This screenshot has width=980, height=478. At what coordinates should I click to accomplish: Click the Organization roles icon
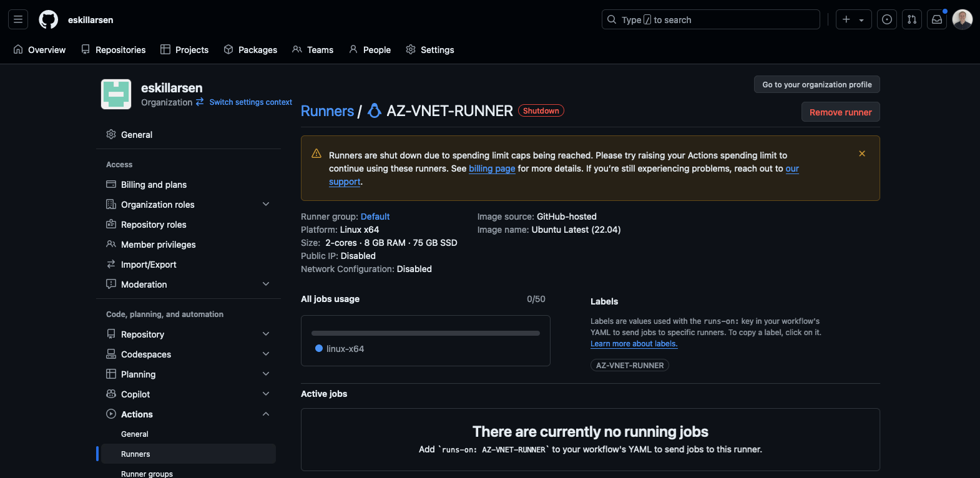pyautogui.click(x=111, y=204)
